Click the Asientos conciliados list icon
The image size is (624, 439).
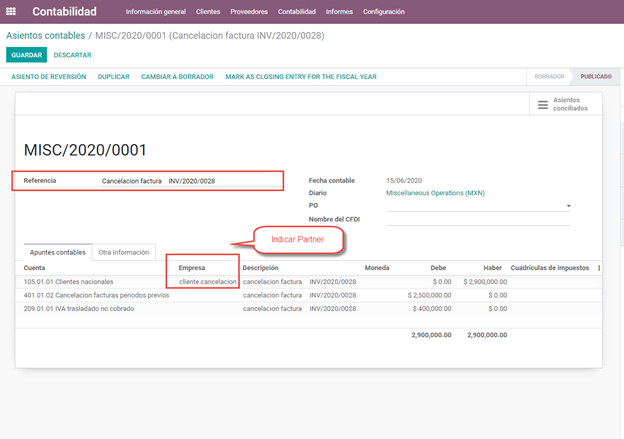(543, 104)
